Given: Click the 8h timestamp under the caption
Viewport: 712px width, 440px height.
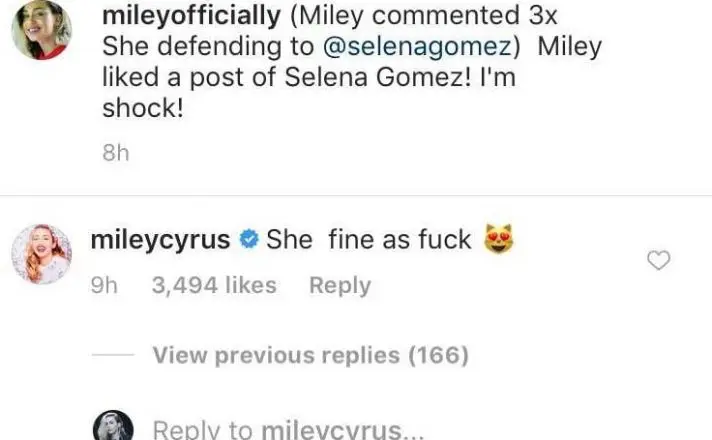Looking at the screenshot, I should (116, 155).
